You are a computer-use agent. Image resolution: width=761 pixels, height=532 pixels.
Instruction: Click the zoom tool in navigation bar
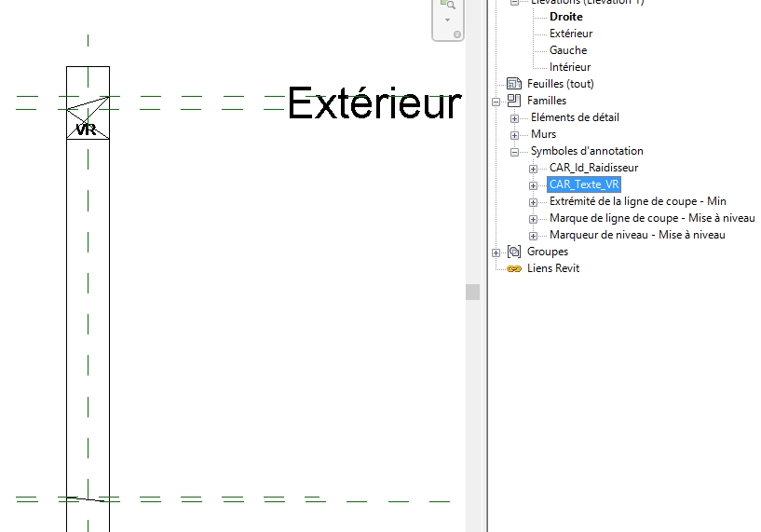[x=447, y=5]
